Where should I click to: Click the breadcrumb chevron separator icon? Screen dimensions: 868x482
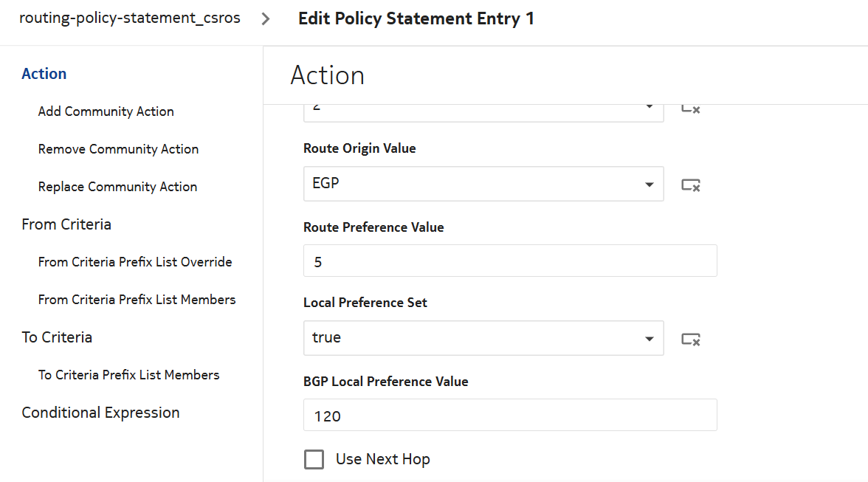tap(266, 19)
